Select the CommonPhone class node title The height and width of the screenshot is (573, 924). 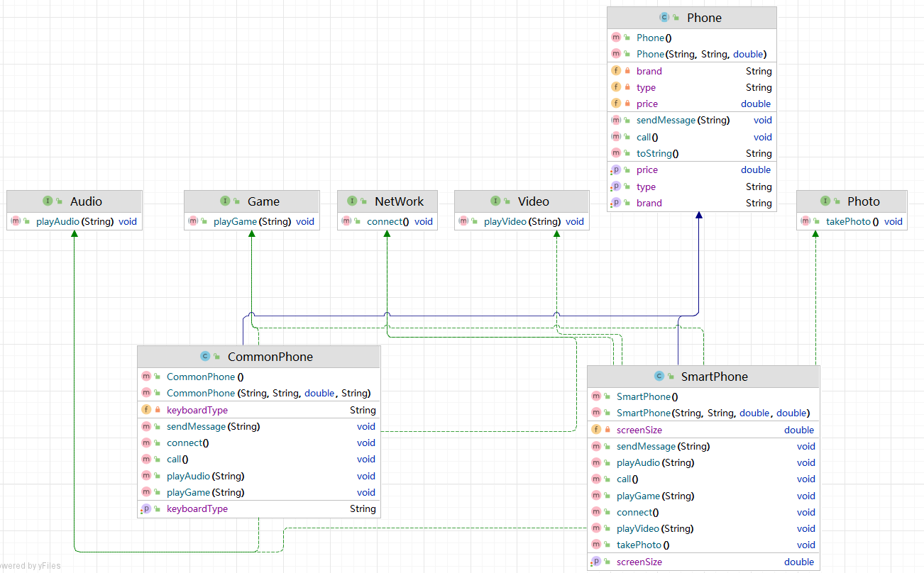pos(270,357)
